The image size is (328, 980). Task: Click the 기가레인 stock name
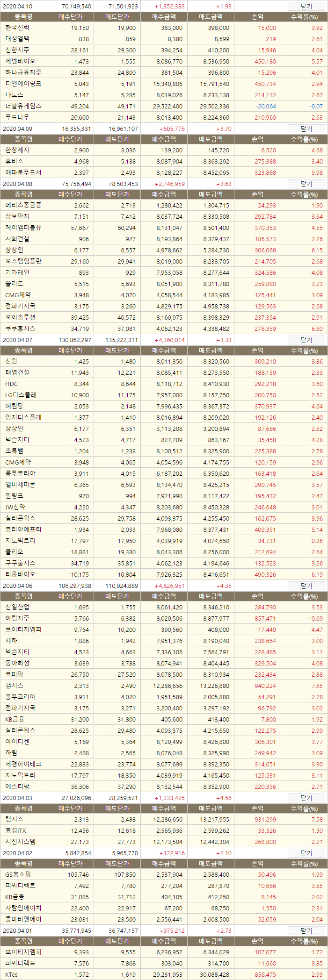[17, 272]
